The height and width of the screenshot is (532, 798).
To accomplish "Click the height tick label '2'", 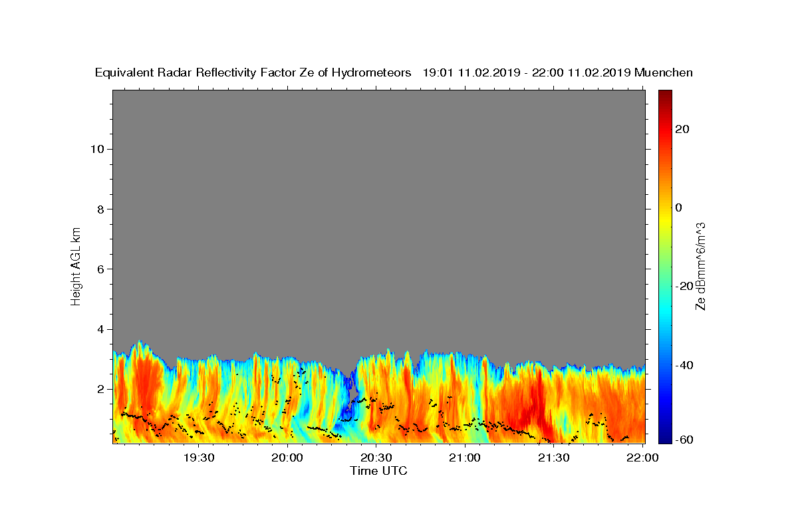I will (x=101, y=389).
